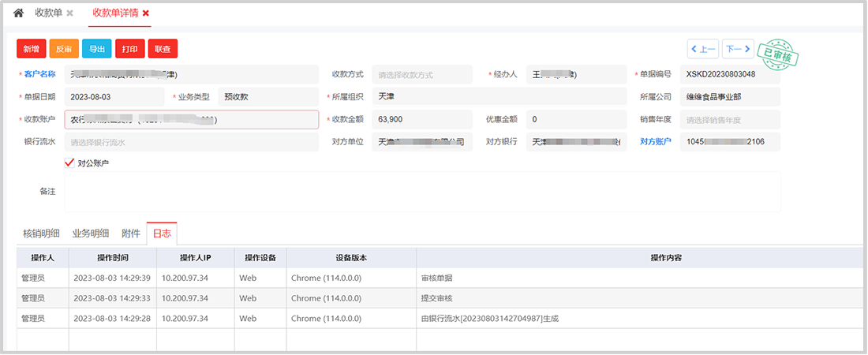Open the 收款方式 dropdown

click(421, 75)
